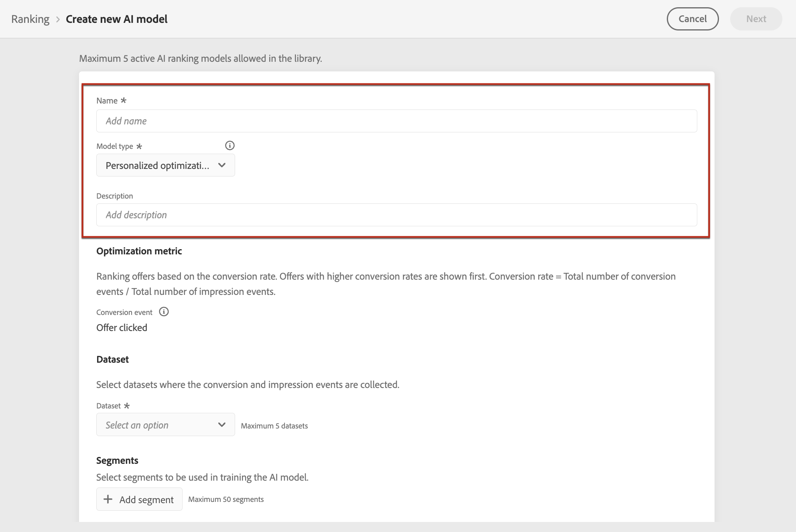Click the Segments section heading
The image size is (796, 532).
pyautogui.click(x=117, y=461)
